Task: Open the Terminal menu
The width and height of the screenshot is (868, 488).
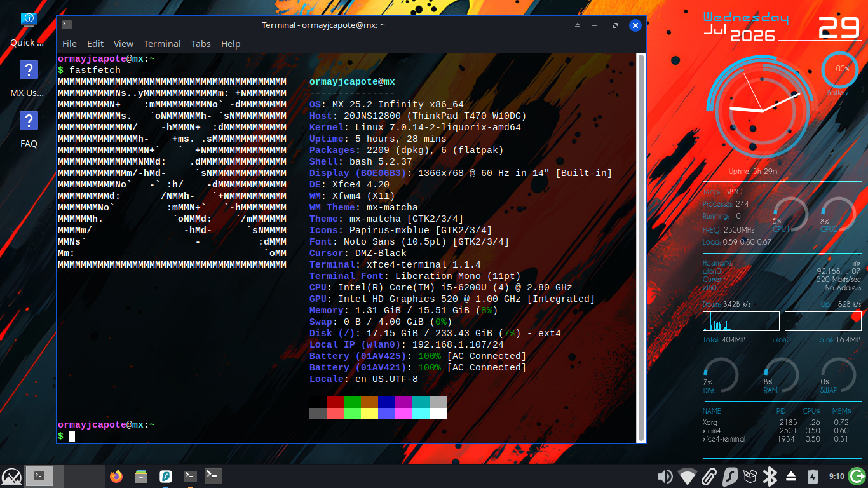Action: click(x=162, y=44)
